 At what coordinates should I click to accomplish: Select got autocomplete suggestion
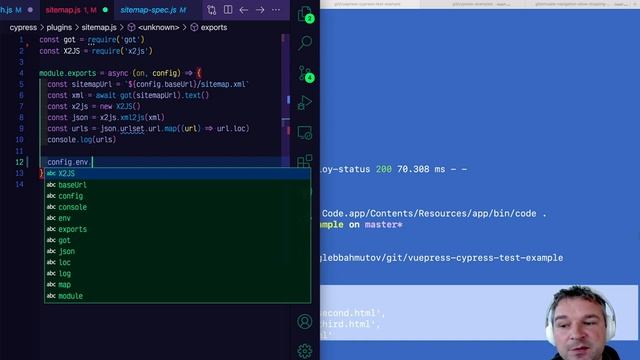(x=177, y=240)
